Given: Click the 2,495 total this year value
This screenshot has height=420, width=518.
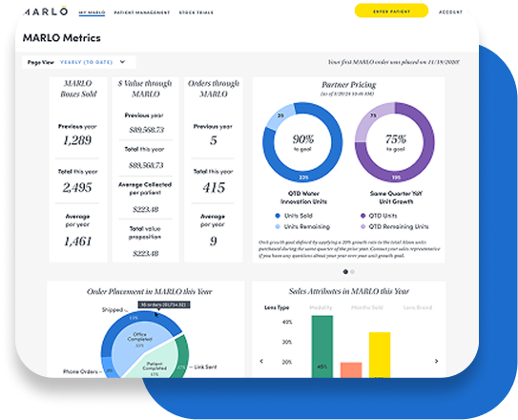Looking at the screenshot, I should coord(77,188).
